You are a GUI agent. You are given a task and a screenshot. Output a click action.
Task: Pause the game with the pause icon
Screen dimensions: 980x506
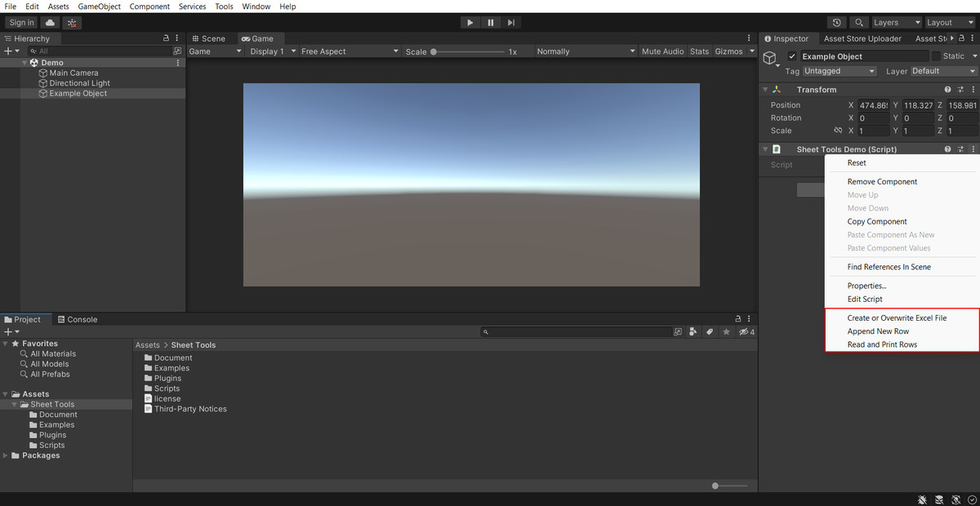(490, 22)
